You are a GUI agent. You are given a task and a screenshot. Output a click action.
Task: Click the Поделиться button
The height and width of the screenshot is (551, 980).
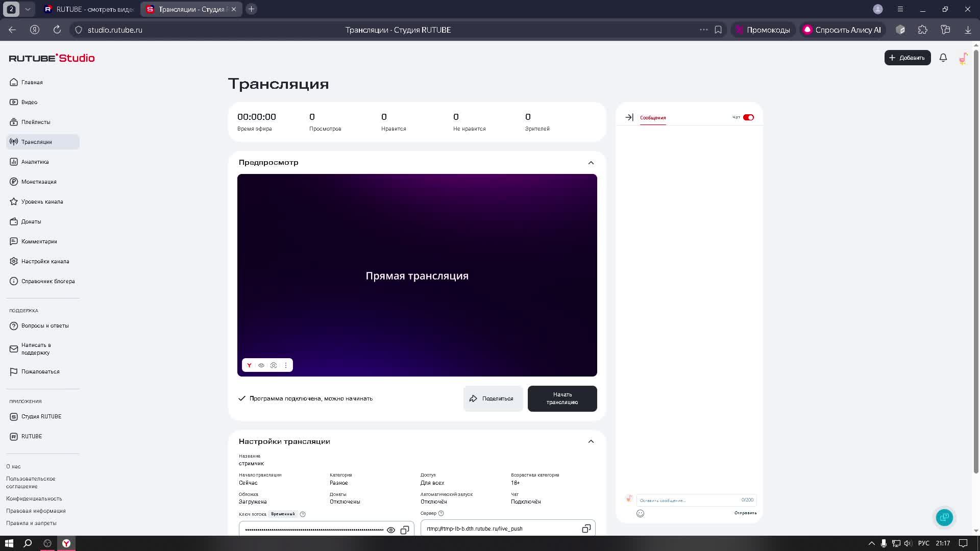(493, 398)
